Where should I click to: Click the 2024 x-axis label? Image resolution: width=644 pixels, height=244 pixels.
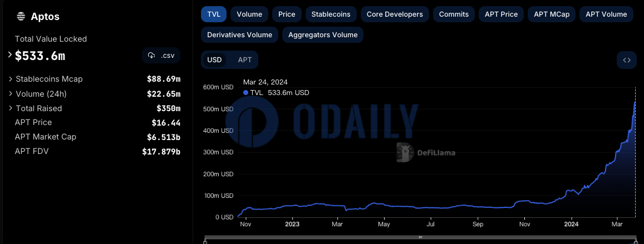click(x=571, y=225)
